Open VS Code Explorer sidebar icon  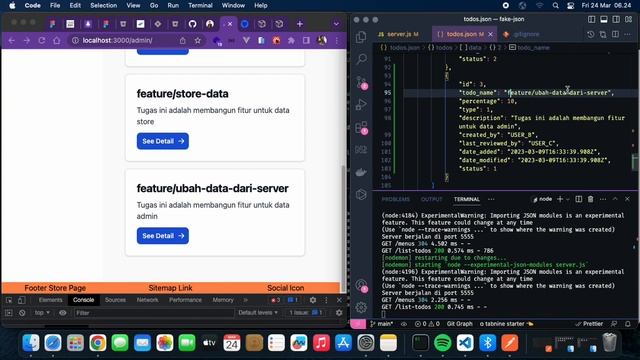361,37
